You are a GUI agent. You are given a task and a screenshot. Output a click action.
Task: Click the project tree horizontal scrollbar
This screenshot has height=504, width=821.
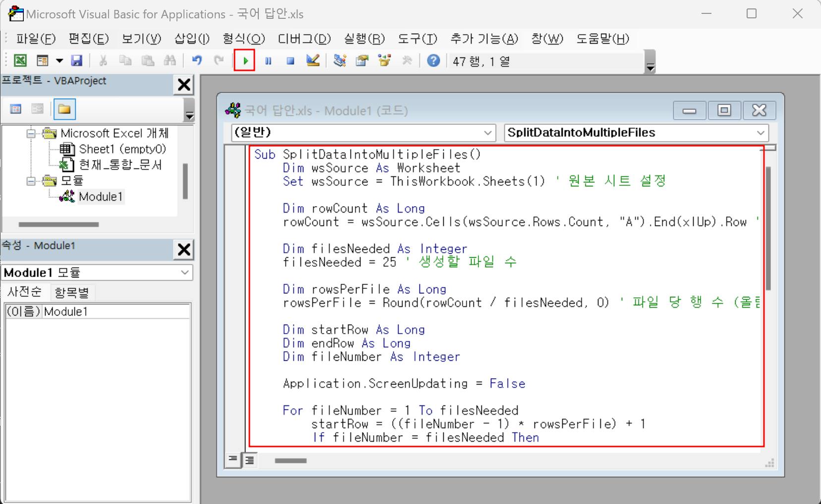point(59,224)
